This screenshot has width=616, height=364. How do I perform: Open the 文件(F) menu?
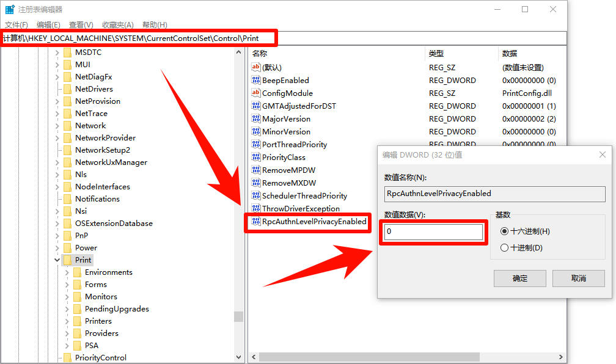16,24
